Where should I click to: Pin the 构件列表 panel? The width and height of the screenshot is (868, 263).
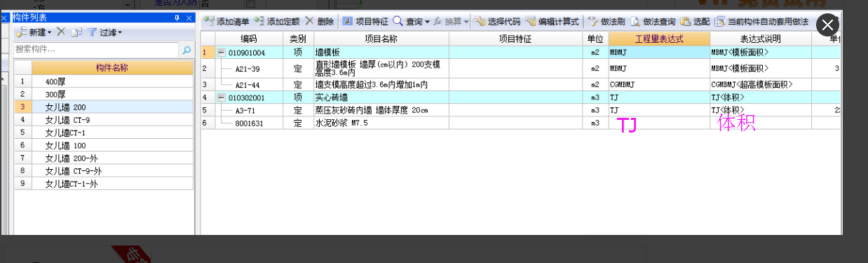point(177,18)
